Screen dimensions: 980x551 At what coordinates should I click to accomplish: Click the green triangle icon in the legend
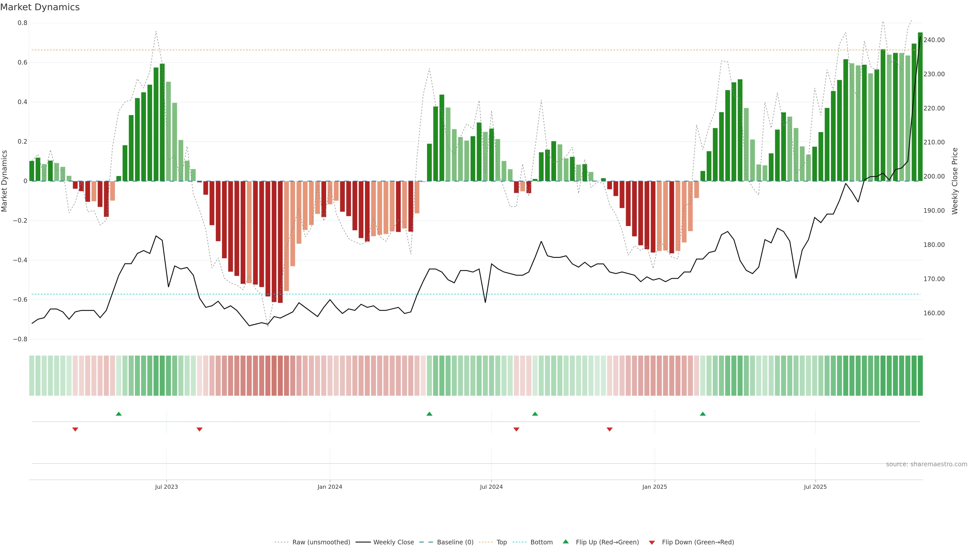(x=566, y=542)
